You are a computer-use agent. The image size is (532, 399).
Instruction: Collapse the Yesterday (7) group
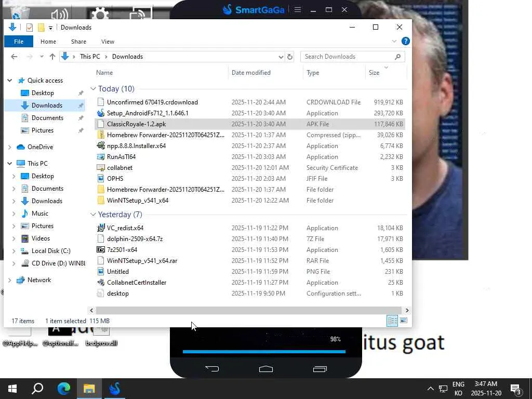[x=93, y=215]
